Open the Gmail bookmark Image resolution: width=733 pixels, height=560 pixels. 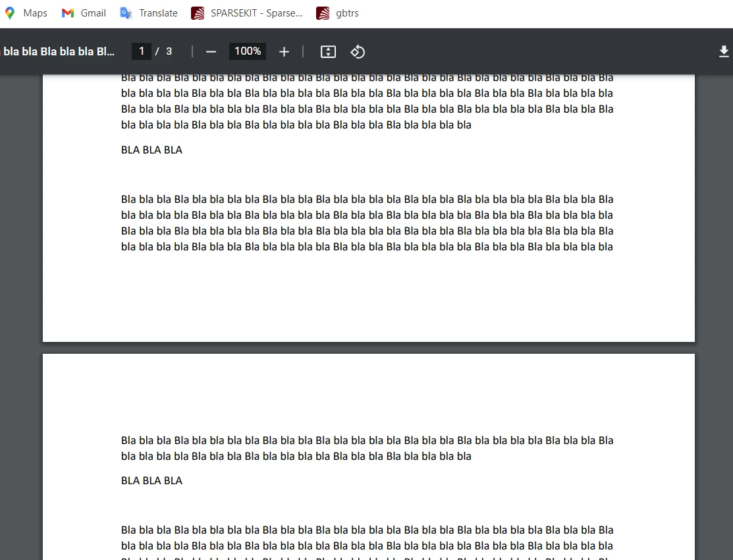point(84,13)
